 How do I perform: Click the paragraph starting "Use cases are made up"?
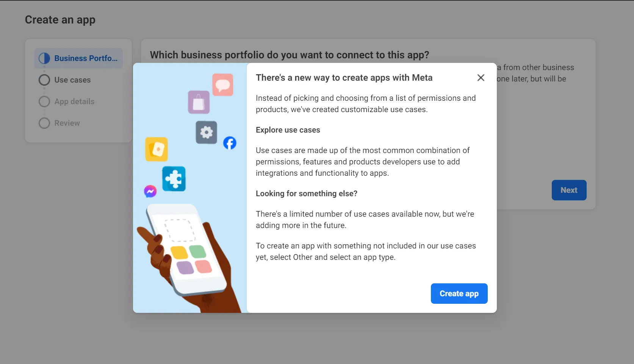pyautogui.click(x=363, y=162)
